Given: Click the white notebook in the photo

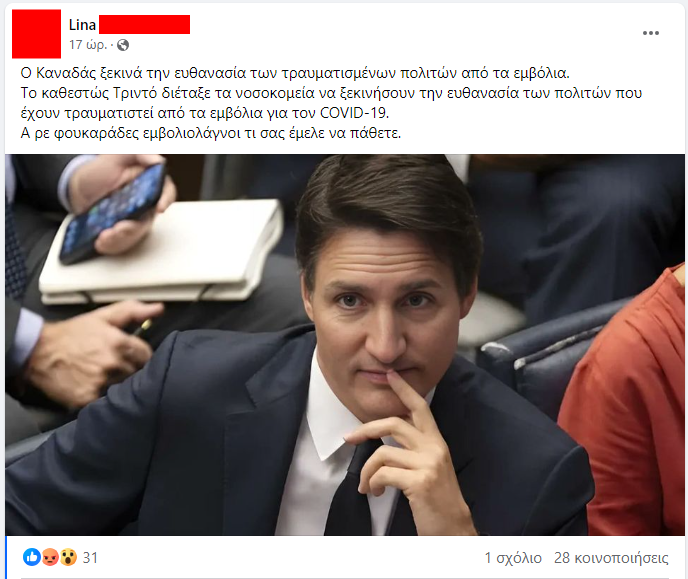Looking at the screenshot, I should click(x=162, y=252).
